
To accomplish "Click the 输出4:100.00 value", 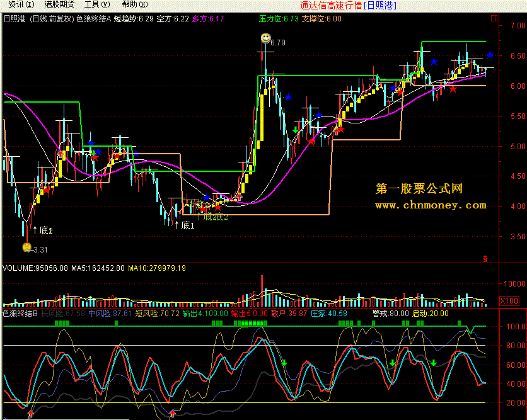I will pyautogui.click(x=205, y=314).
